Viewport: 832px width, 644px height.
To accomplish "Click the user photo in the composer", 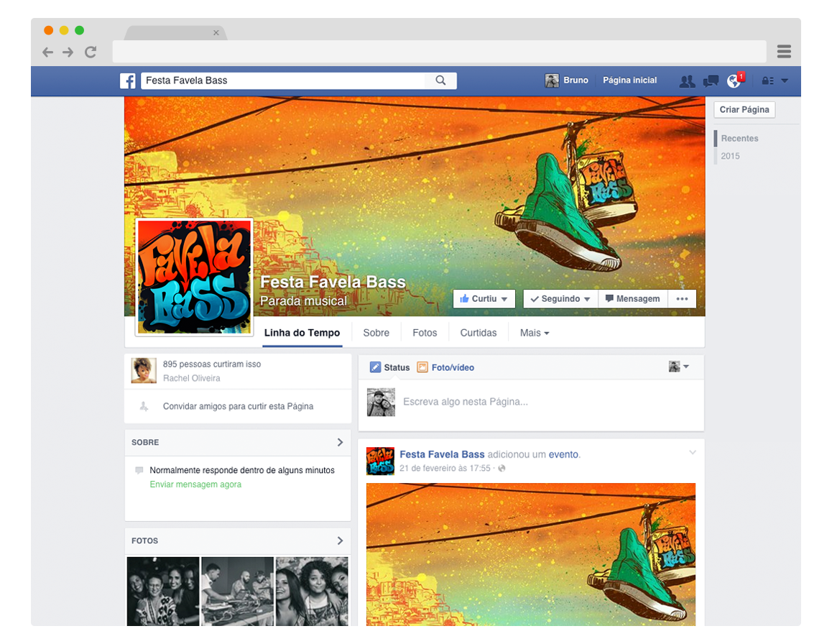I will (x=381, y=402).
